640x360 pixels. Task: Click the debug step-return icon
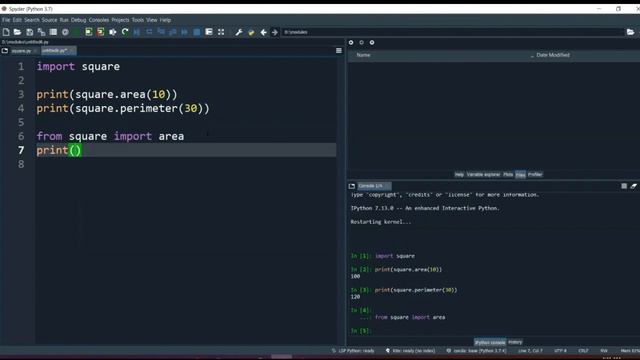pos(173,32)
